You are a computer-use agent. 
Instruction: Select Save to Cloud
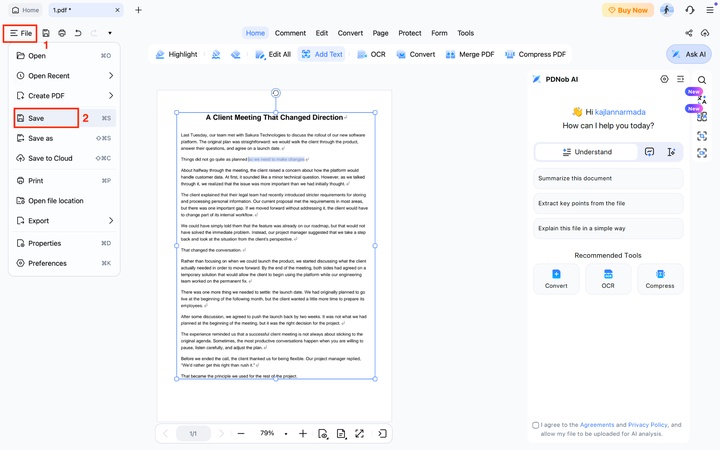64,158
